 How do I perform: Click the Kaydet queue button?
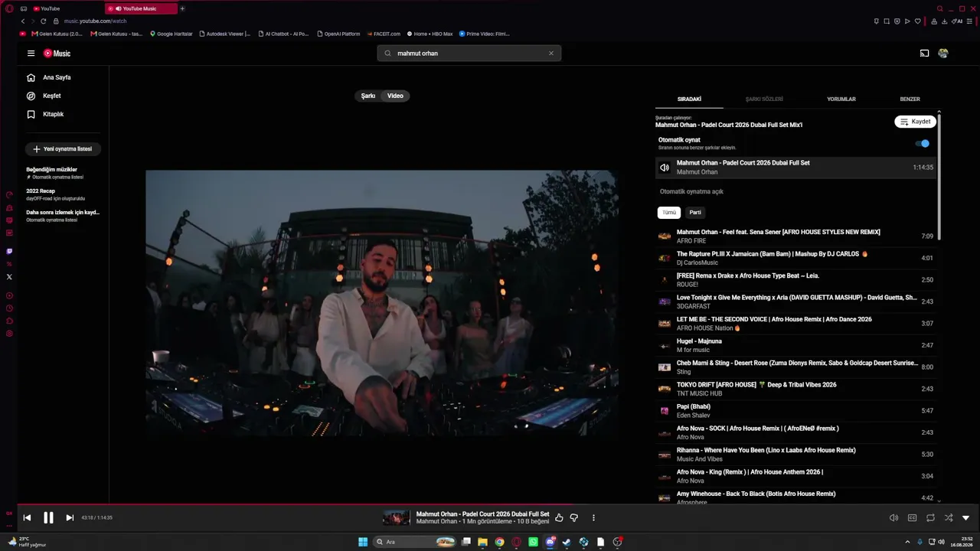(x=915, y=122)
